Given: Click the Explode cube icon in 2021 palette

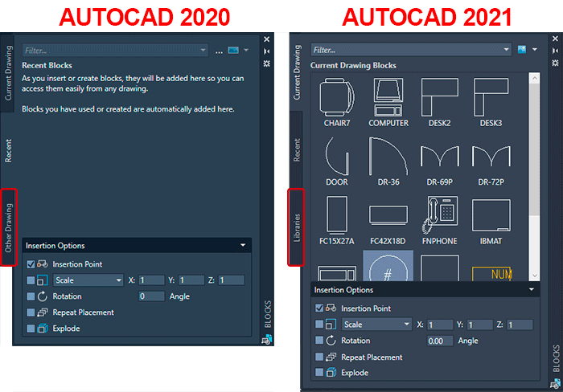Looking at the screenshot, I should pos(331,372).
